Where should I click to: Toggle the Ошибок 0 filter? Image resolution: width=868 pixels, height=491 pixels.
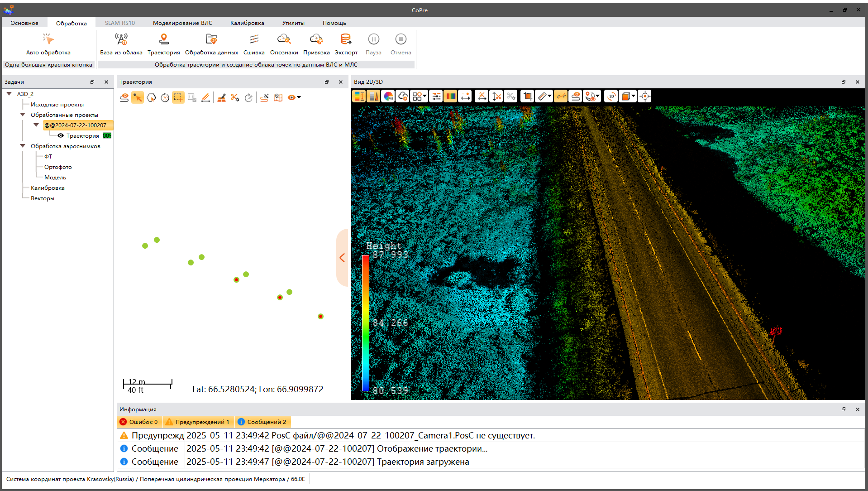139,422
